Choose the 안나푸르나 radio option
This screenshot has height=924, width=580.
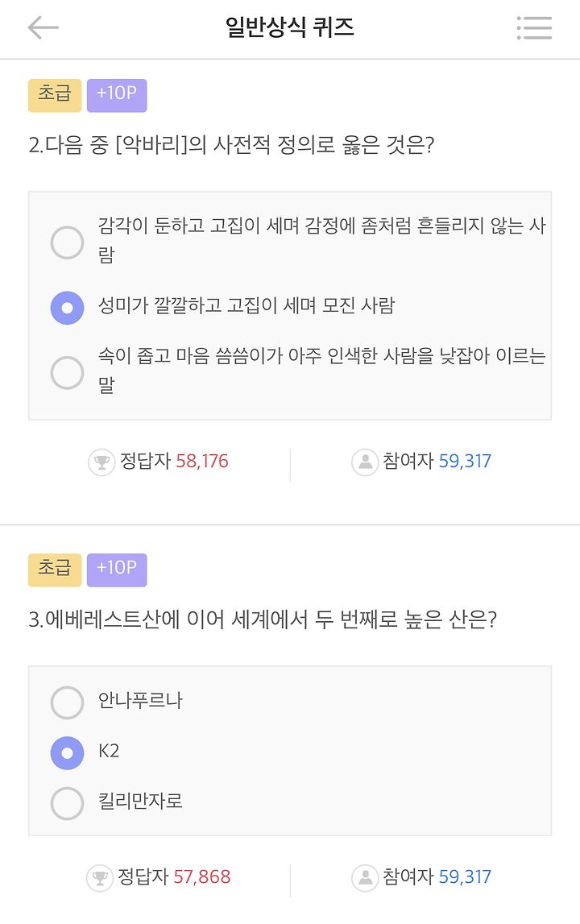[x=67, y=702]
